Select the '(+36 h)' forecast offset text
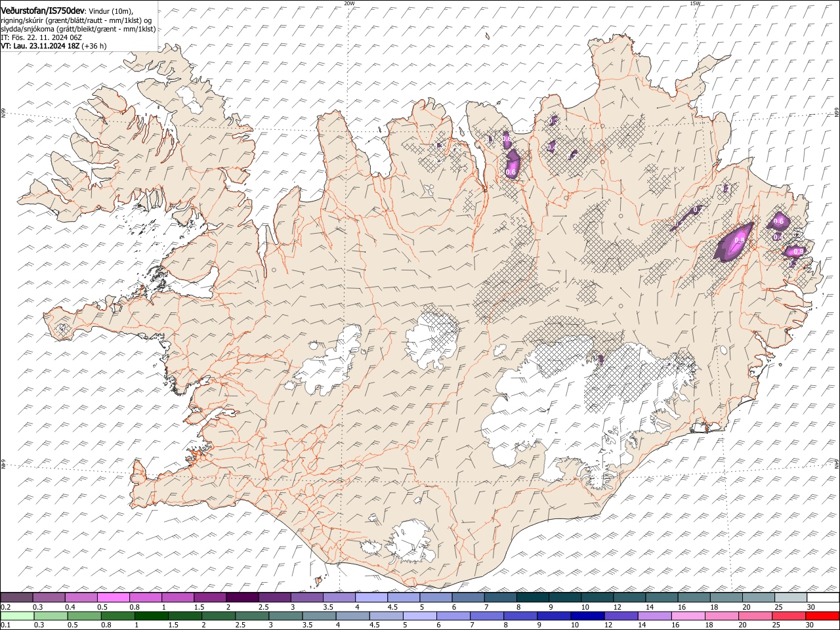This screenshot has height=630, width=840. pos(94,46)
